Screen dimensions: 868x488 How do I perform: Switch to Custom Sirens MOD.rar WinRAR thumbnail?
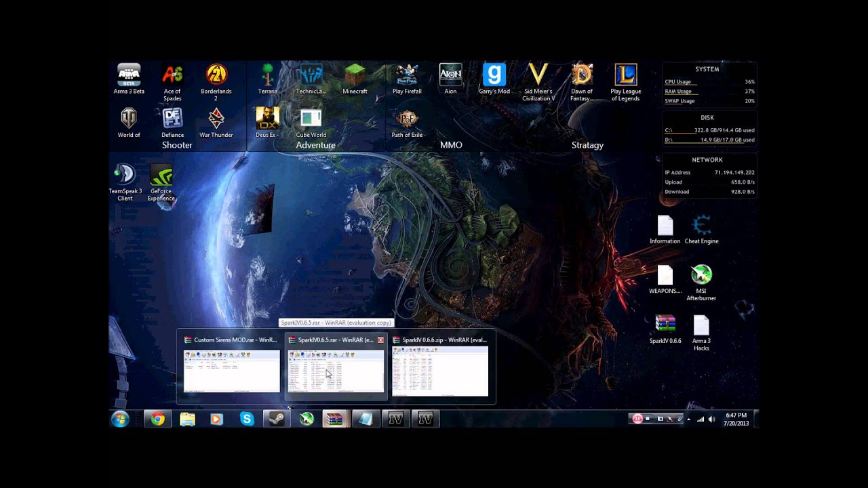point(231,366)
